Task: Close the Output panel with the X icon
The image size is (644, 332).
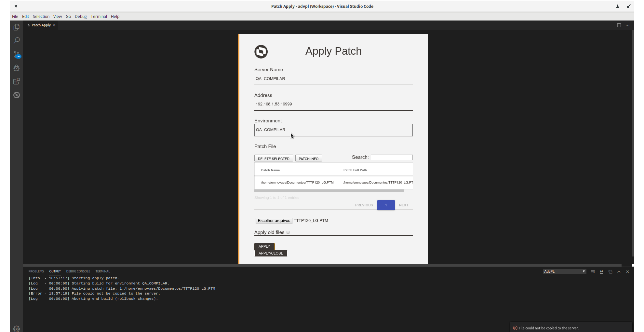Action: coord(627,271)
